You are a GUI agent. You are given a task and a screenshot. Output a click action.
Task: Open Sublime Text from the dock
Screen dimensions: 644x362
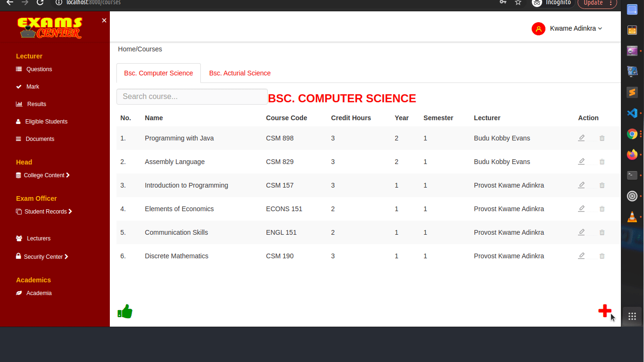coord(632,92)
